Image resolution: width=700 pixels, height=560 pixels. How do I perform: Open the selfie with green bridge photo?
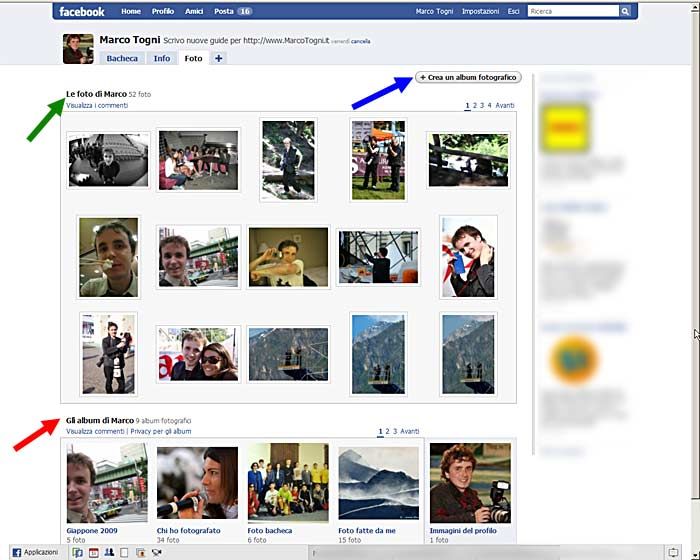(x=198, y=257)
